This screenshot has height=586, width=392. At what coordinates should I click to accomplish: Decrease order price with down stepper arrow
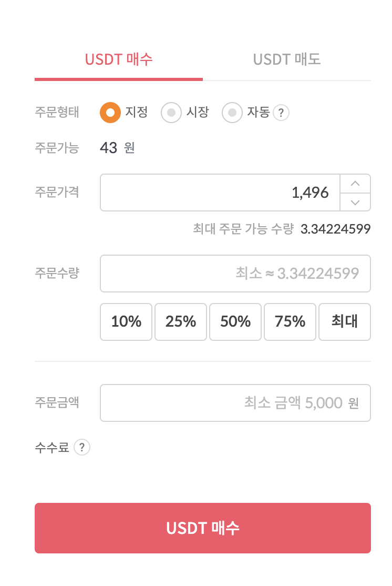[355, 203]
